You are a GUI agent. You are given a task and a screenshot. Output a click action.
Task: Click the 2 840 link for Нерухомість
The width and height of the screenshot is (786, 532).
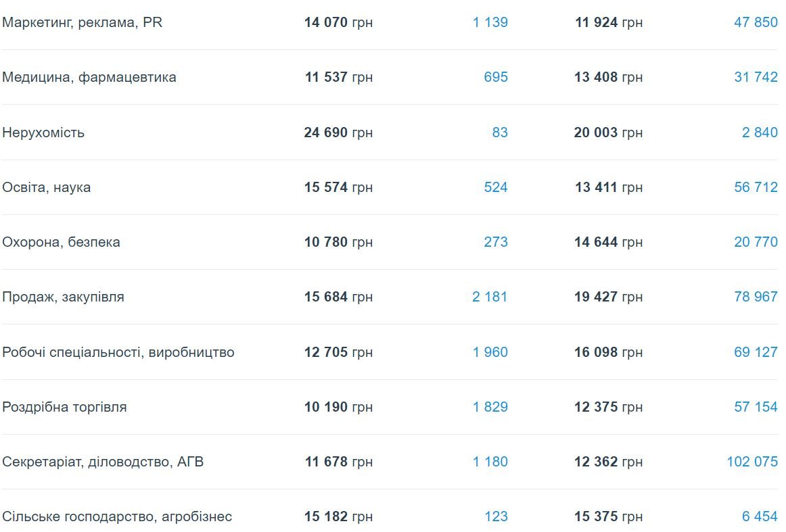pos(760,132)
